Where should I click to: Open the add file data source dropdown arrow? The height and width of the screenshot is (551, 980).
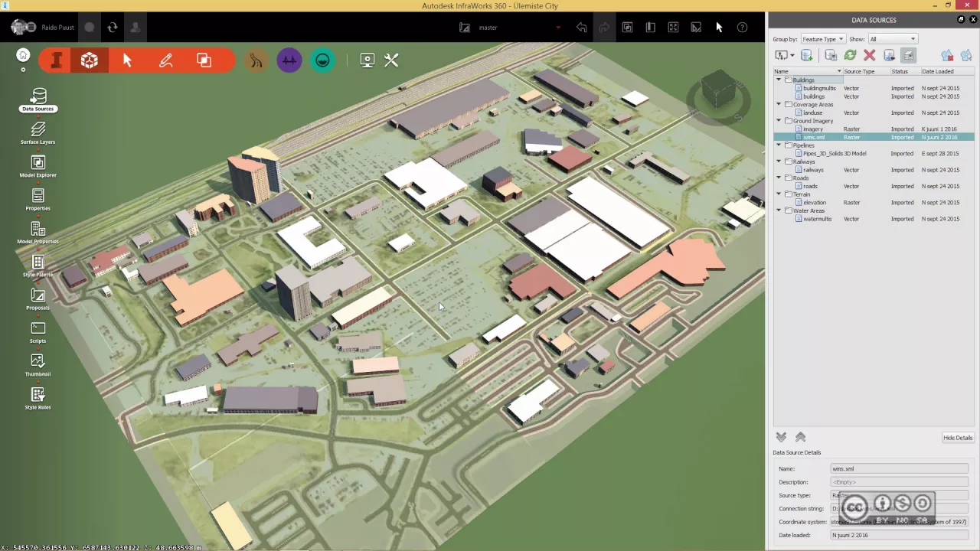pos(792,56)
